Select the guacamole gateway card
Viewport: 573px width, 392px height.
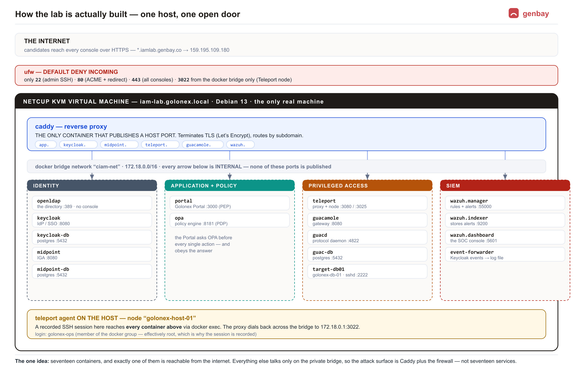tap(367, 220)
